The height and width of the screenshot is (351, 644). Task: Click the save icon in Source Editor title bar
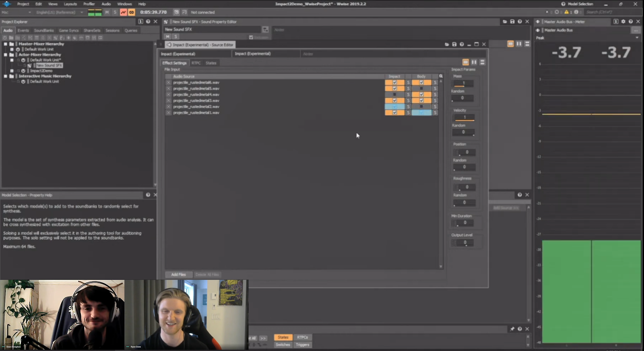(454, 44)
